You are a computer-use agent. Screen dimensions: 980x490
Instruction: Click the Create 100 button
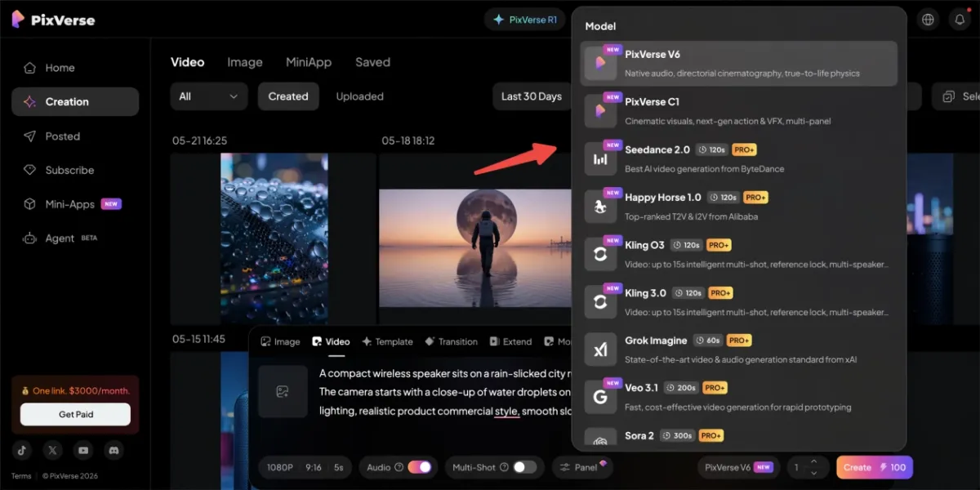click(875, 467)
